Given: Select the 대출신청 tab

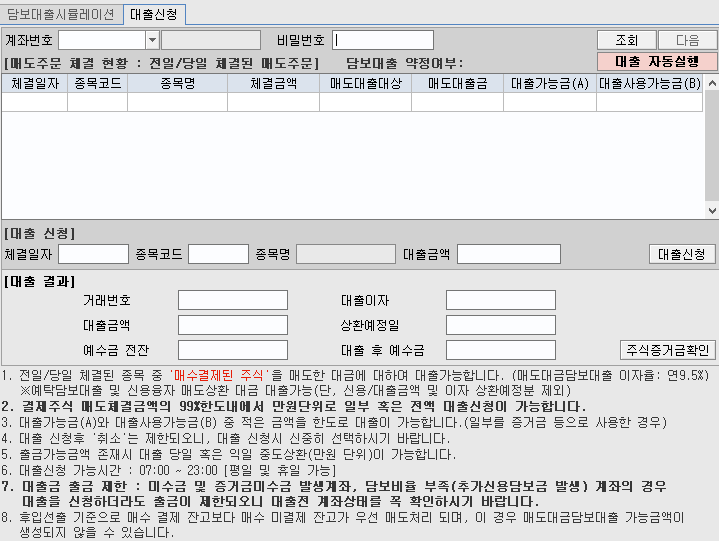Looking at the screenshot, I should (x=154, y=14).
